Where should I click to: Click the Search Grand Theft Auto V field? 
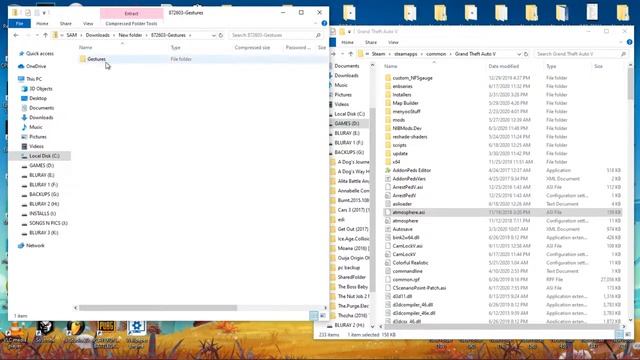tap(581, 54)
